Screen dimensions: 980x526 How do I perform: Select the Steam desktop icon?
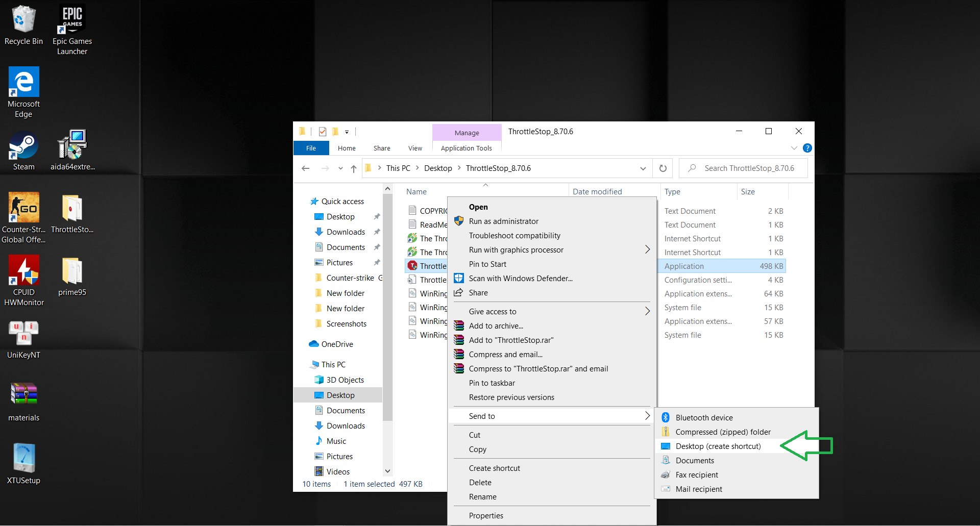[x=23, y=151]
